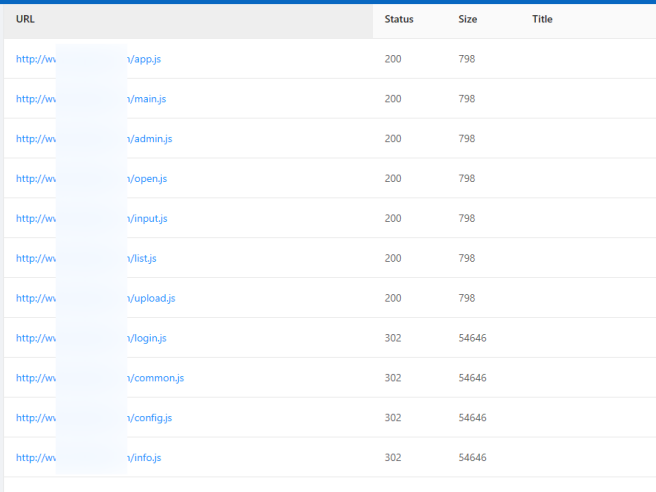Viewport: 656px width, 492px height.
Task: Click the Title column header
Action: coord(542,19)
